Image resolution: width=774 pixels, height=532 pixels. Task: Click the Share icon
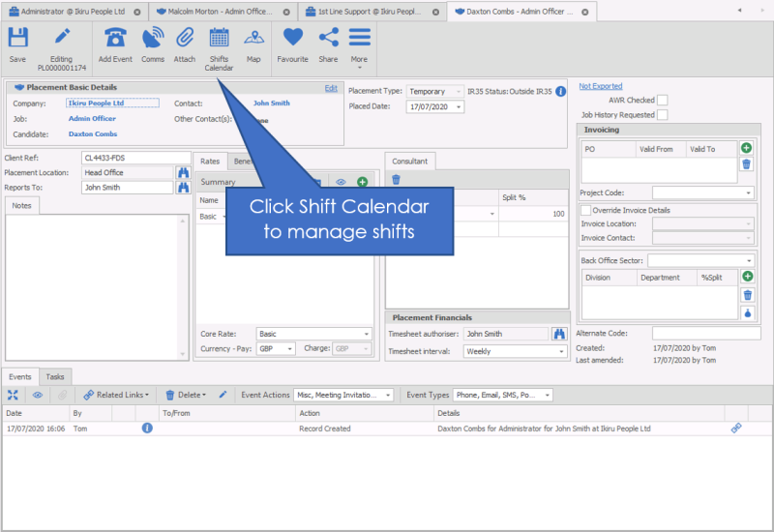pyautogui.click(x=328, y=45)
